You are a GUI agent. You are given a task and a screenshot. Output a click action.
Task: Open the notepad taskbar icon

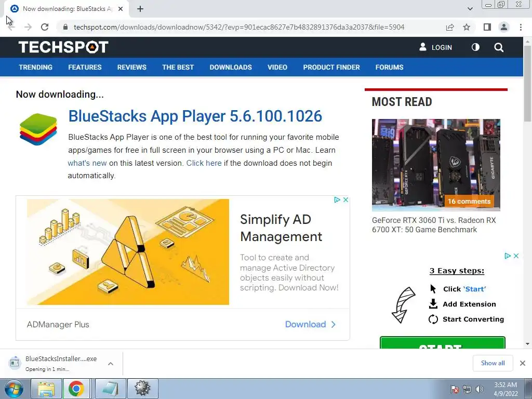click(110, 389)
